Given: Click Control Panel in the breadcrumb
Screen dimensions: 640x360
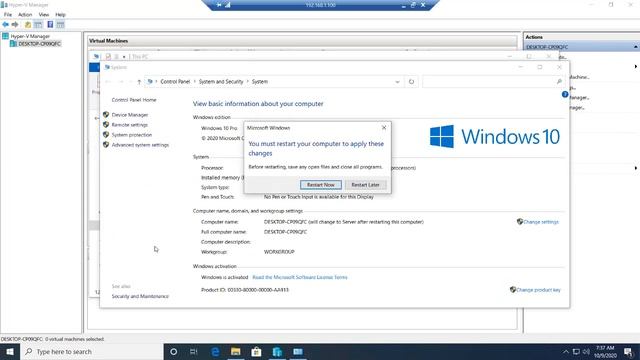Looking at the screenshot, I should pos(175,82).
